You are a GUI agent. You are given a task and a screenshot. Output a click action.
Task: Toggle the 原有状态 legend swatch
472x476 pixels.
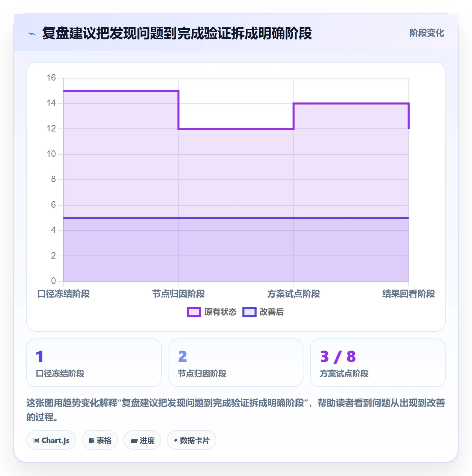tap(194, 312)
